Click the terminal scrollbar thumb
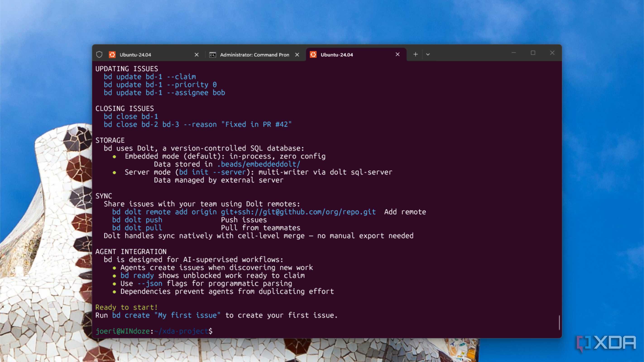This screenshot has width=644, height=362. coord(559,323)
